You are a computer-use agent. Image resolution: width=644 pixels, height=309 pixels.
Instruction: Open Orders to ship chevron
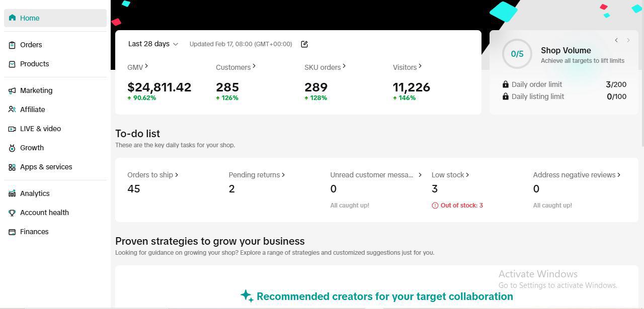177,175
